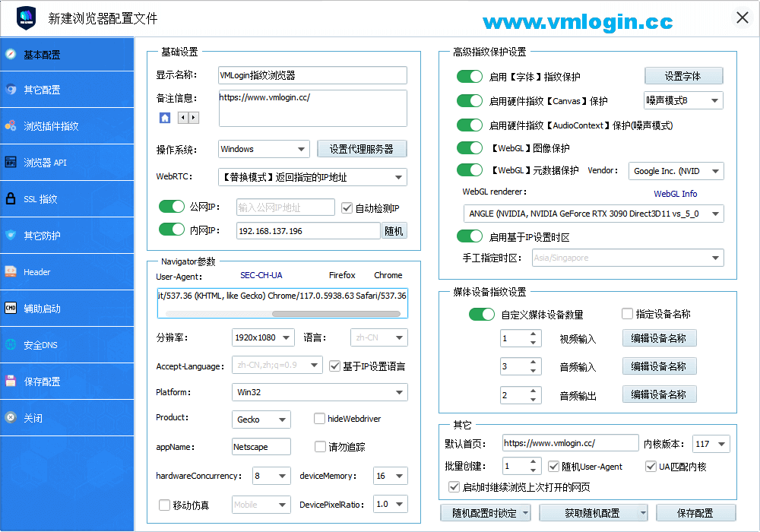Toggle 启用基于IP设置时区 switch
The image size is (760, 532).
pos(470,236)
